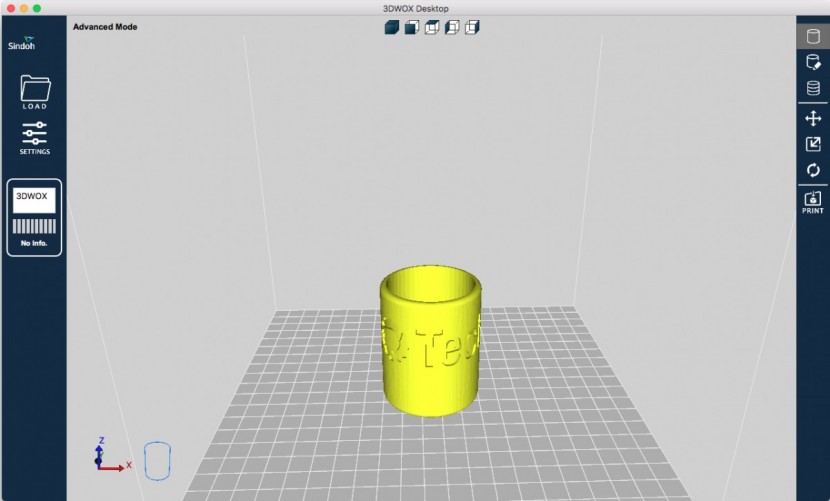Open the SETTINGS sliders icon
The width and height of the screenshot is (830, 501).
(34, 138)
